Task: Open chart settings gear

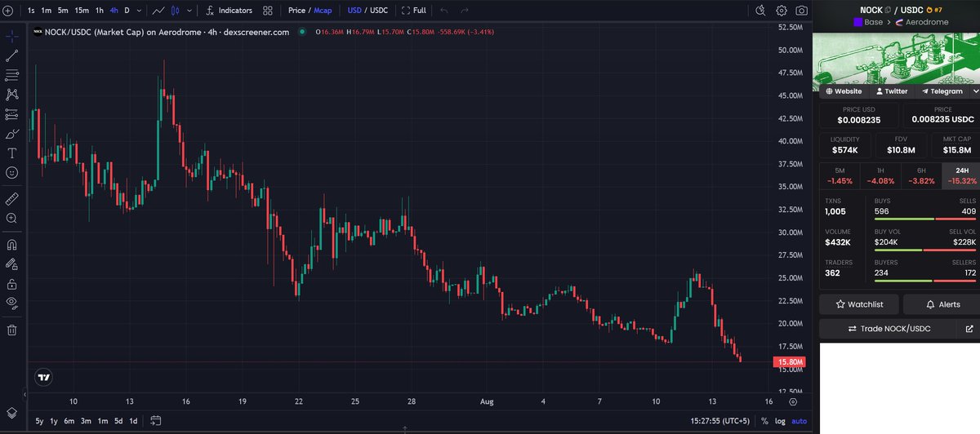Action: click(782, 11)
